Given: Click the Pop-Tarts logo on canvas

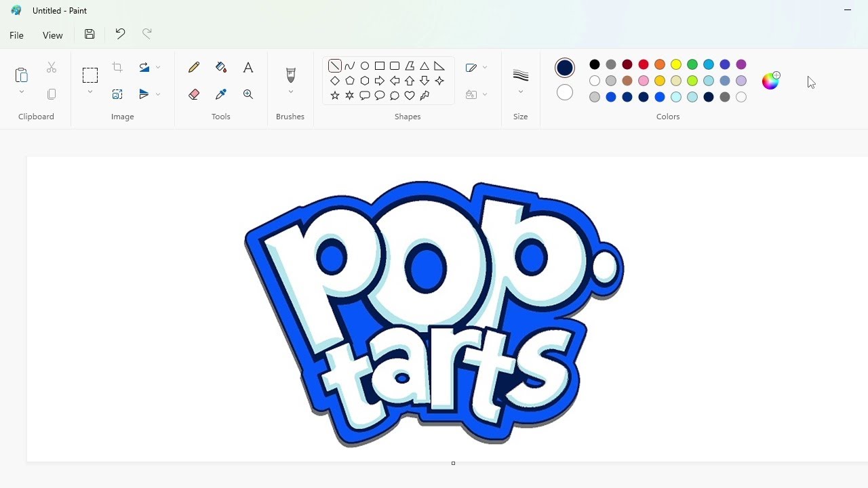Looking at the screenshot, I should pyautogui.click(x=434, y=313).
